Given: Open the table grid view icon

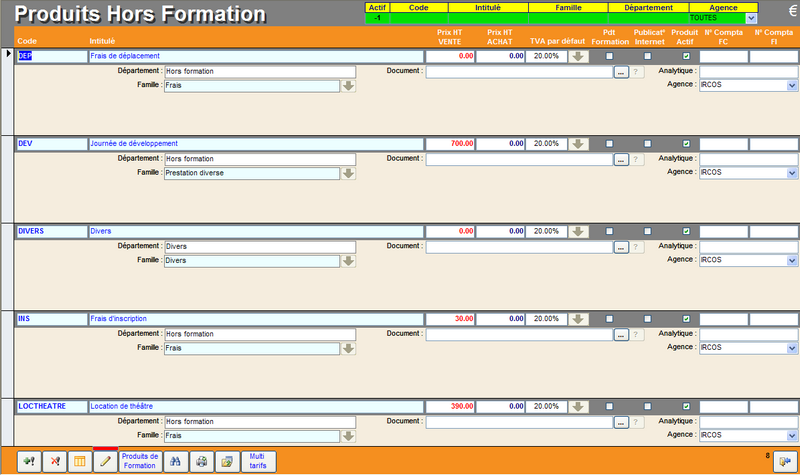Looking at the screenshot, I should (80, 461).
